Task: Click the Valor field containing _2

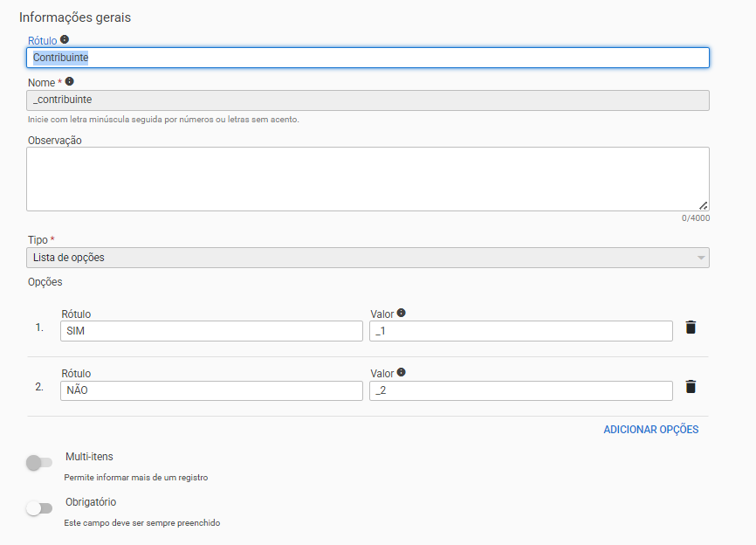Action: [x=520, y=390]
